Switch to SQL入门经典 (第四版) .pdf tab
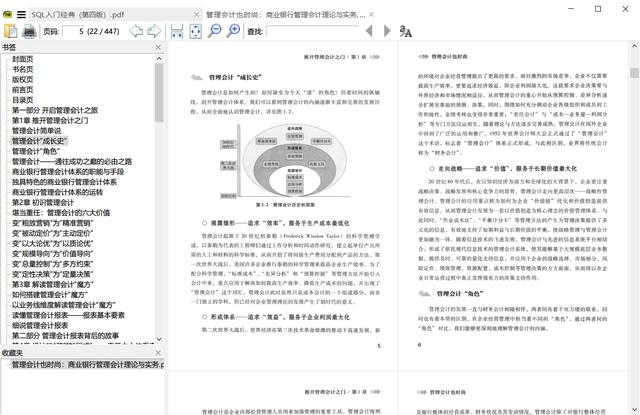Screen dimensions: 640x415 [78, 15]
